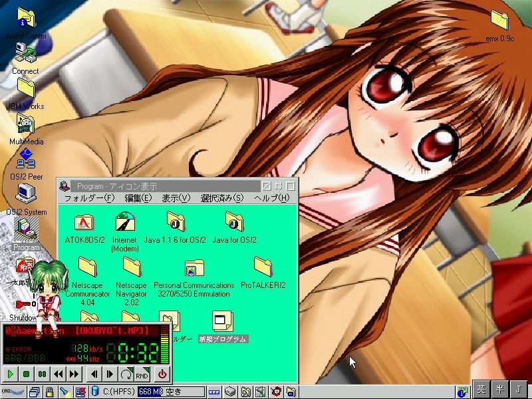This screenshot has width=532, height=399.
Task: Open the フォルダー(F) menu
Action: pos(89,198)
